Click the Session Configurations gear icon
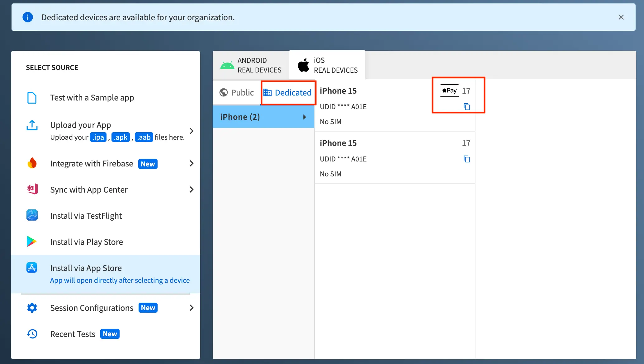The width and height of the screenshot is (644, 364). 32,308
